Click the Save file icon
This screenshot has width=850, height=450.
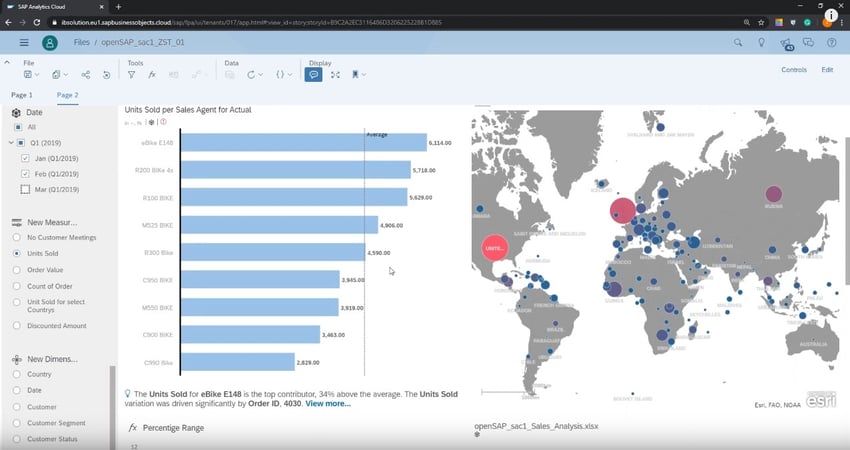(28, 75)
